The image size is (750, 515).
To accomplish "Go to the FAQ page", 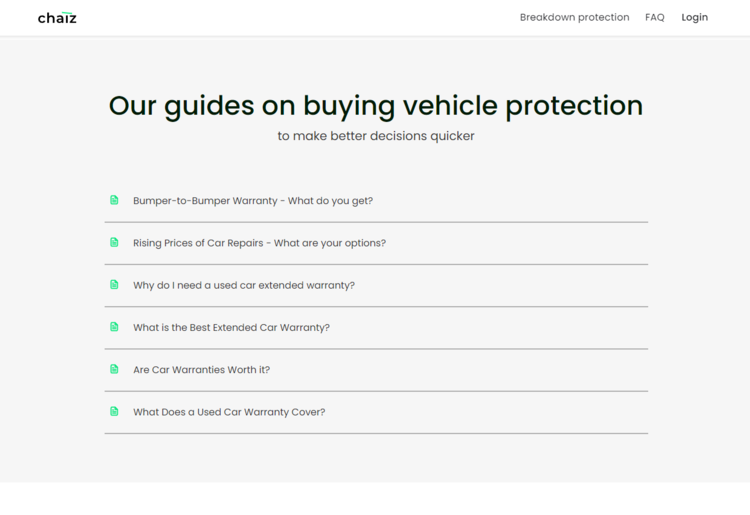I will click(x=655, y=17).
